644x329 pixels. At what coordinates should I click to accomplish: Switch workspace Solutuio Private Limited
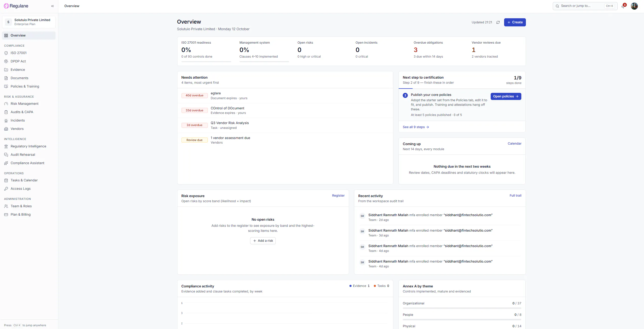click(x=29, y=22)
